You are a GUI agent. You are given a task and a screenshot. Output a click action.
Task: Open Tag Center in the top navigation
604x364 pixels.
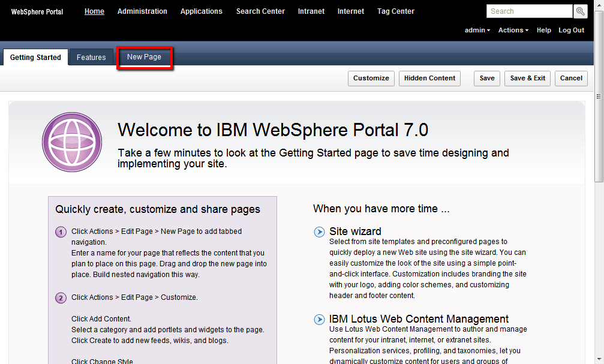[396, 11]
